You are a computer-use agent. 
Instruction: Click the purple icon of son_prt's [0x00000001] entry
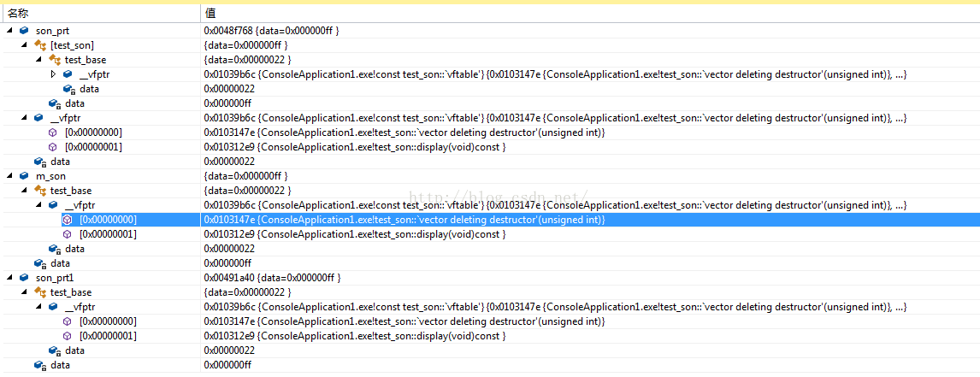(53, 147)
